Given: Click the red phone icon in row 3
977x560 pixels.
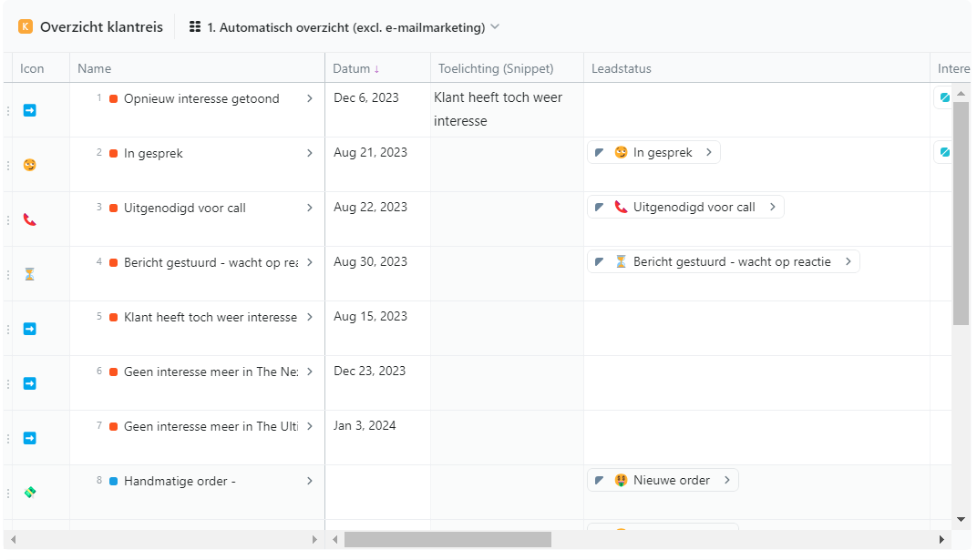Looking at the screenshot, I should point(29,219).
